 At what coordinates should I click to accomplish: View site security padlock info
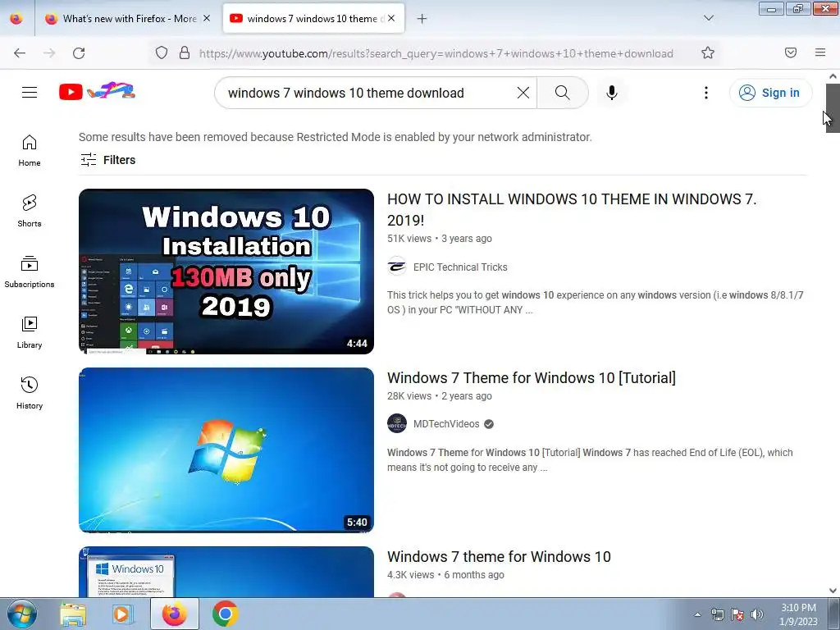(185, 52)
